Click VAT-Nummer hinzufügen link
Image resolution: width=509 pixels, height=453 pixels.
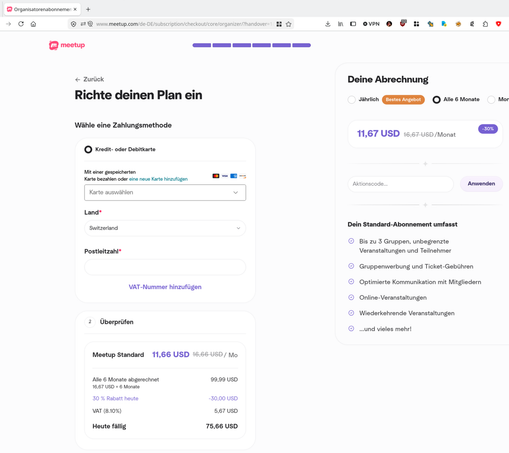[165, 287]
